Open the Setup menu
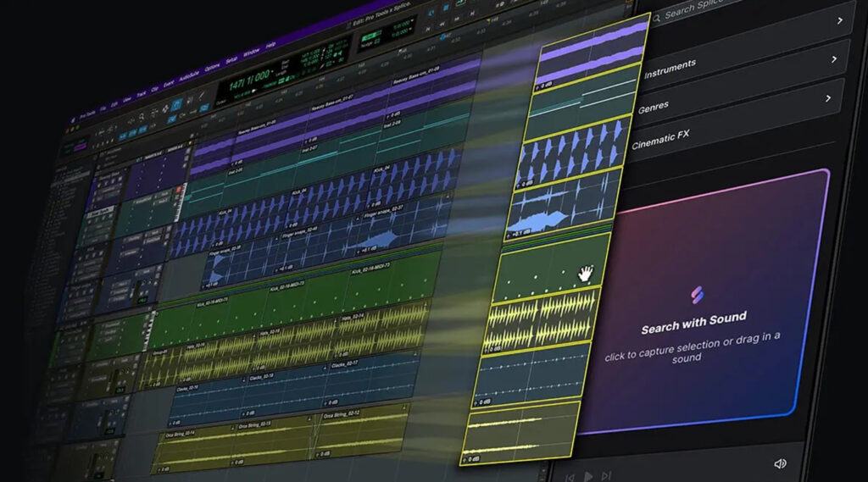Viewport: 868px width, 482px height. (231, 58)
